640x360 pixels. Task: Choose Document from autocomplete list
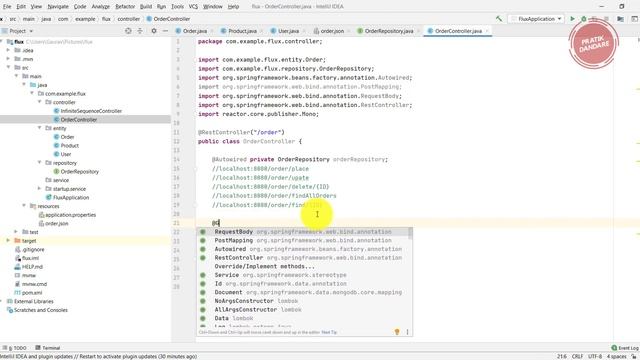pyautogui.click(x=304, y=292)
